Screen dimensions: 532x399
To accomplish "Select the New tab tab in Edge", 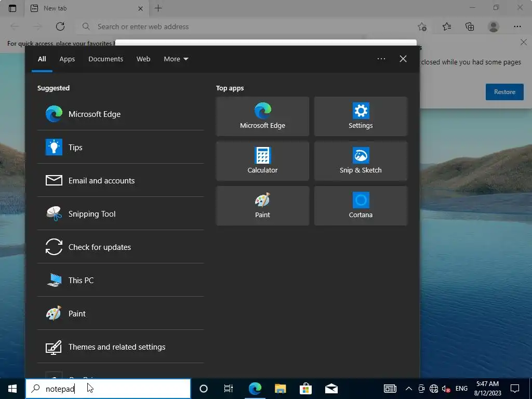I will coord(87,8).
